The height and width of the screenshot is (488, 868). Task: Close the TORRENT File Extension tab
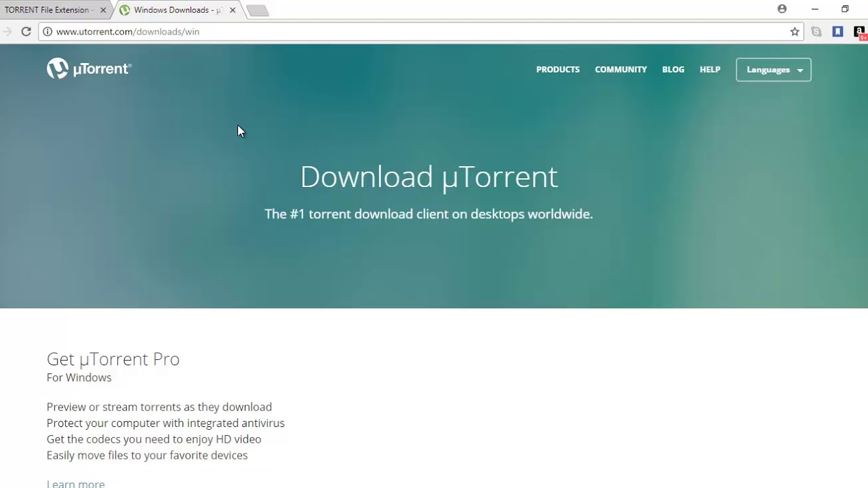pos(103,10)
